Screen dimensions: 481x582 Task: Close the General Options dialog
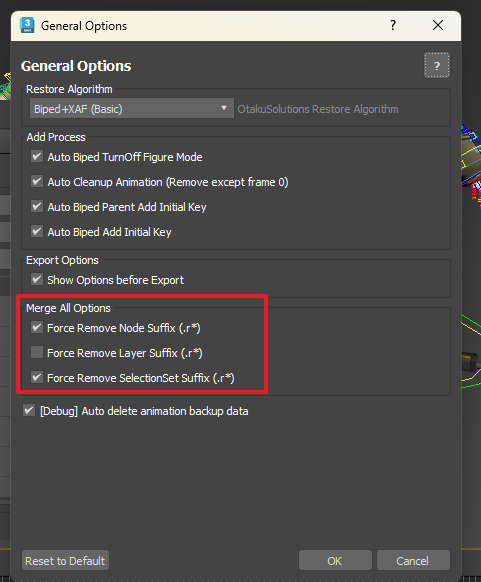tap(438, 25)
